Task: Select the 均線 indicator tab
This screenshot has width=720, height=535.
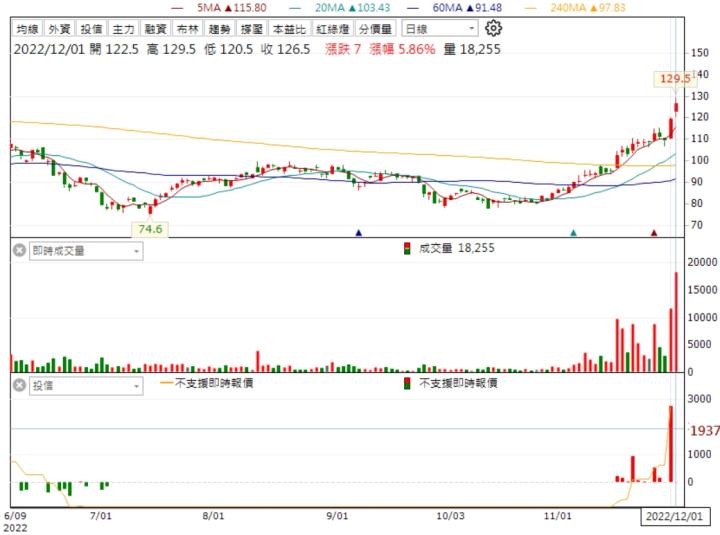Action: pyautogui.click(x=27, y=29)
